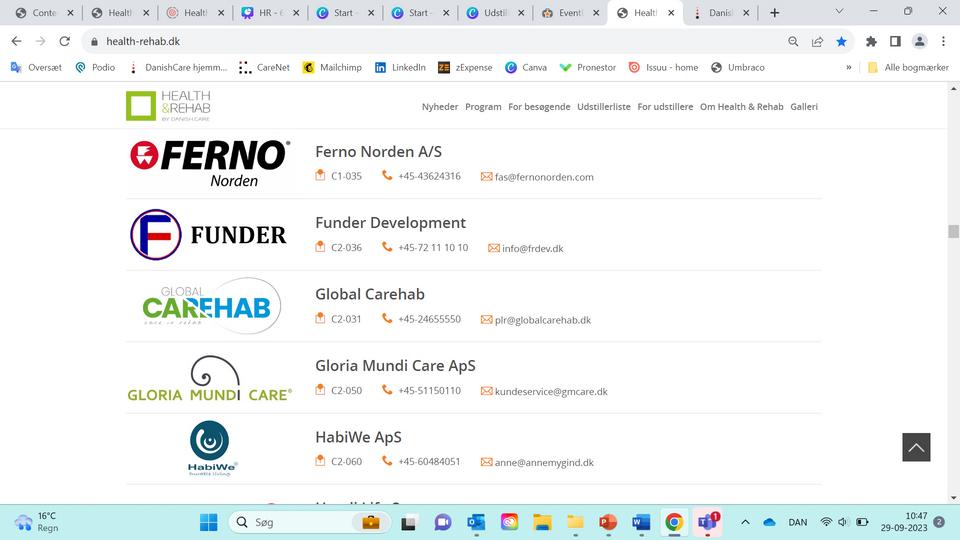This screenshot has height=540, width=960.
Task: Open the zExpense bookmark
Action: pos(465,67)
